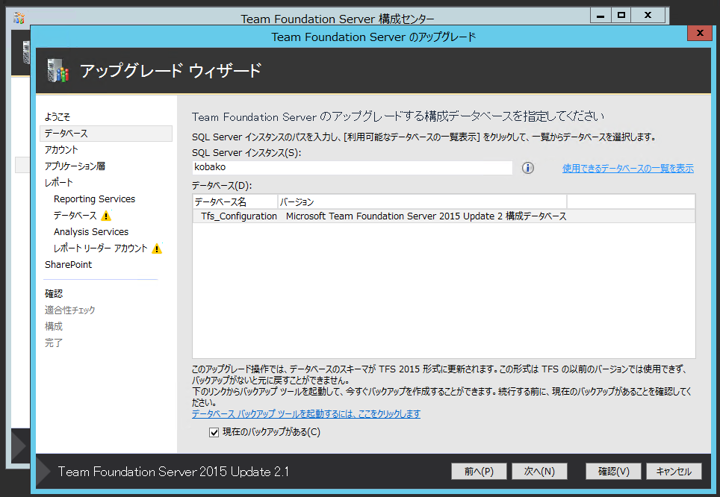The image size is (720, 497).
Task: Click the 次へ(N) button
Action: (x=540, y=471)
